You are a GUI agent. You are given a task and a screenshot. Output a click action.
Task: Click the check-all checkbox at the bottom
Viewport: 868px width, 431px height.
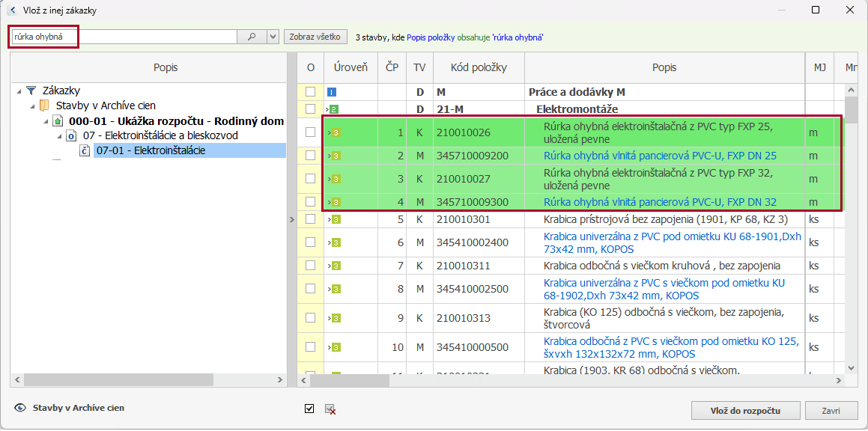tap(310, 409)
